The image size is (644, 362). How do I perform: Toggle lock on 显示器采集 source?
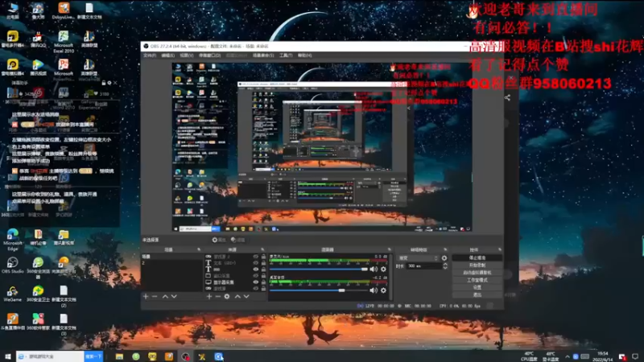(x=263, y=282)
